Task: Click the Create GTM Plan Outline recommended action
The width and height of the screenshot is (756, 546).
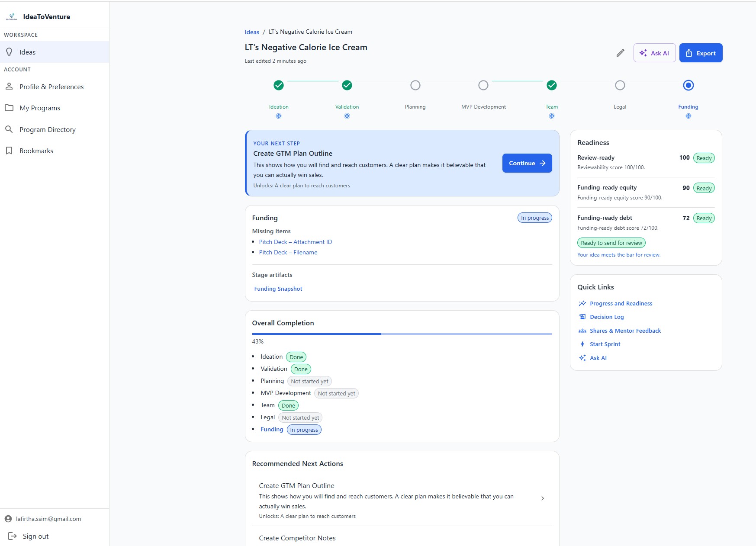Action: [402, 500]
